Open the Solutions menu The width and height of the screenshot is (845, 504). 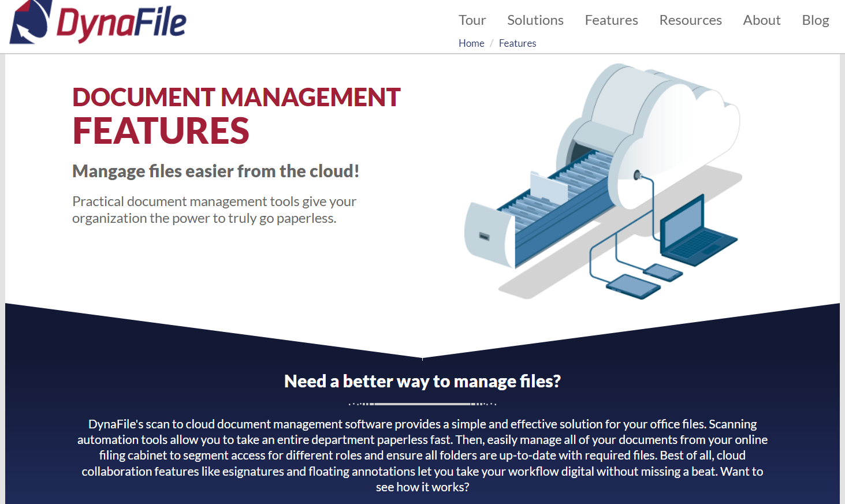coord(535,20)
